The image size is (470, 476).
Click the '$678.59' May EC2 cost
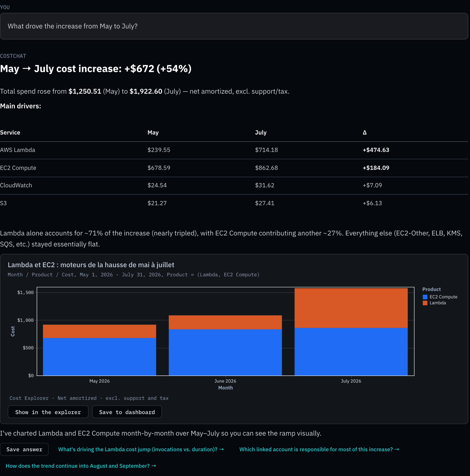pos(159,168)
